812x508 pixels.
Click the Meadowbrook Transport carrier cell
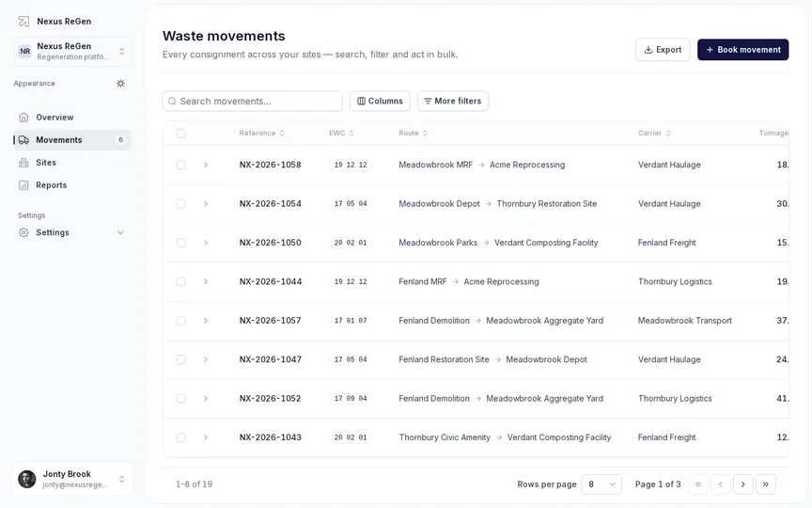pos(684,321)
